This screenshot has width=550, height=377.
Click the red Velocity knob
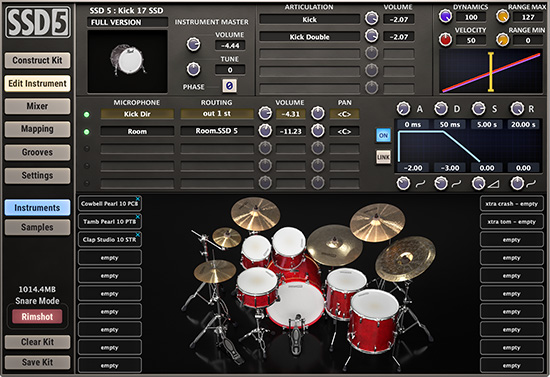[x=445, y=39]
